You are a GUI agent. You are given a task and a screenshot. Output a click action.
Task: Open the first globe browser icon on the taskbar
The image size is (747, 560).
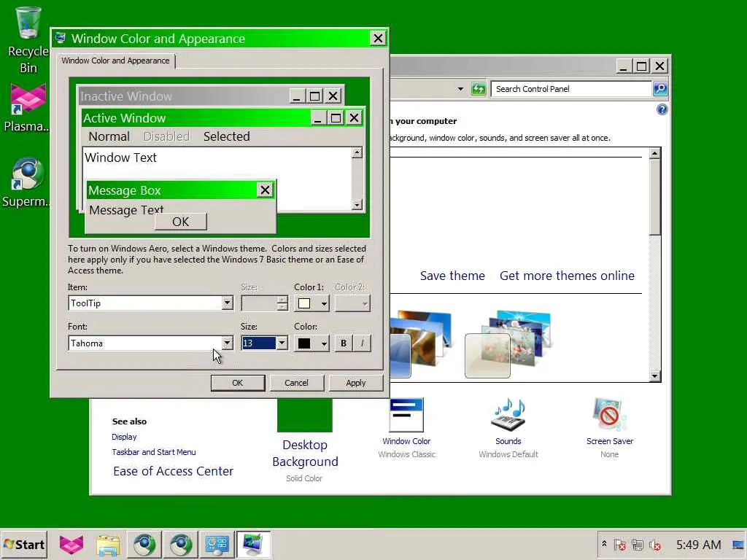pos(144,545)
